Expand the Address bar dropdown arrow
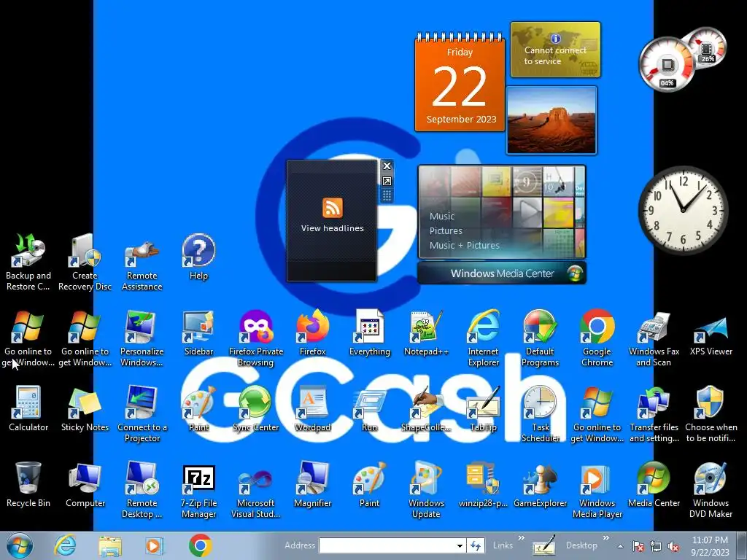Image resolution: width=747 pixels, height=560 pixels. pos(460,545)
